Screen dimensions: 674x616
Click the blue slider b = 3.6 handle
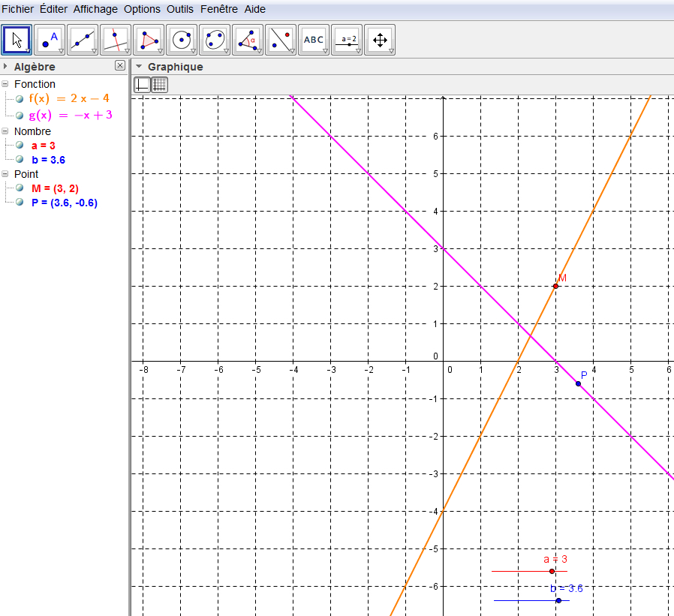(x=558, y=600)
